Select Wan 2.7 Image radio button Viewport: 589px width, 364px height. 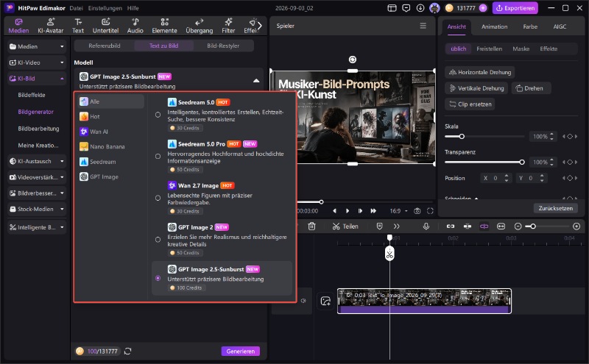[x=158, y=198]
